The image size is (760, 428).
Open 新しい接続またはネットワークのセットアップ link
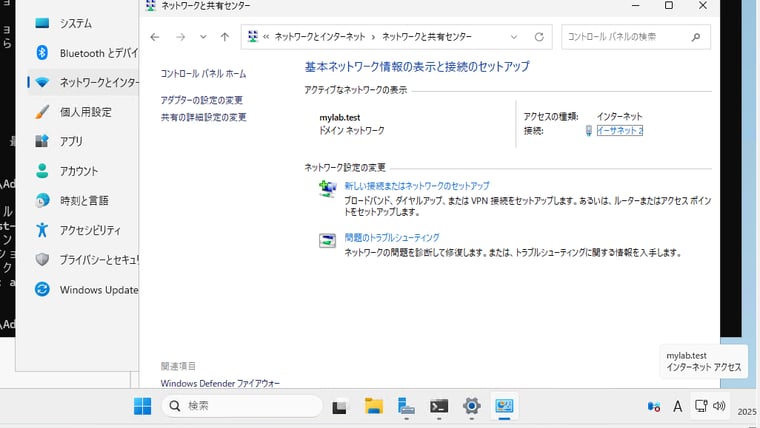pos(417,186)
